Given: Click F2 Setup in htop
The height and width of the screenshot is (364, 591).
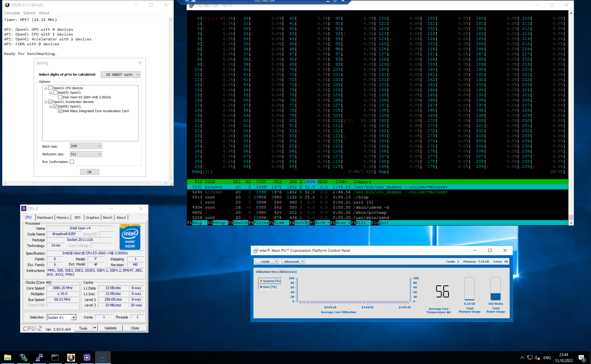Looking at the screenshot, I should coord(216,223).
